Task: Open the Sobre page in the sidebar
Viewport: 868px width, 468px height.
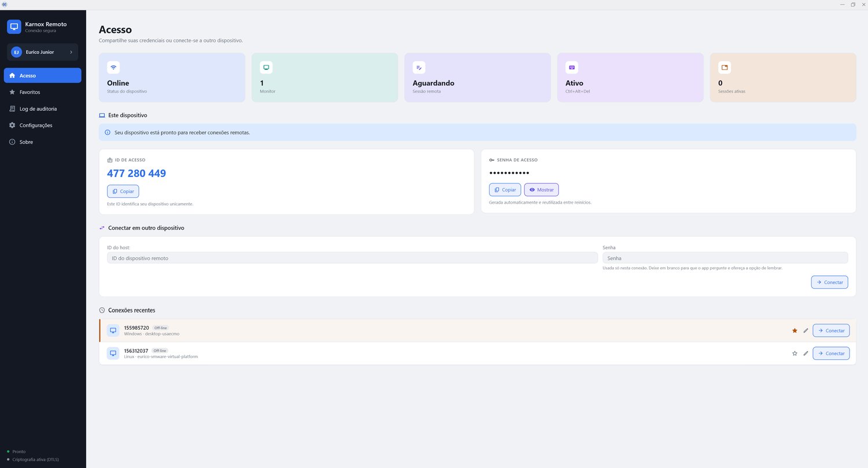Action: tap(42, 142)
